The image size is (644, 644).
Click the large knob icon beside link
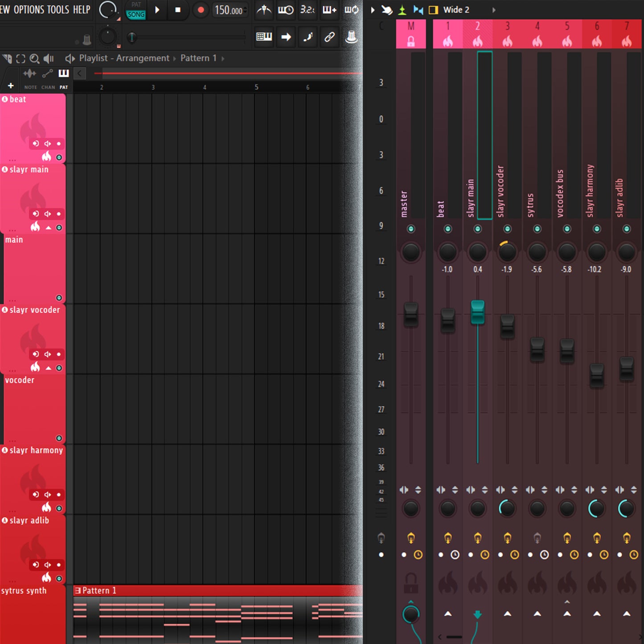coord(351,37)
